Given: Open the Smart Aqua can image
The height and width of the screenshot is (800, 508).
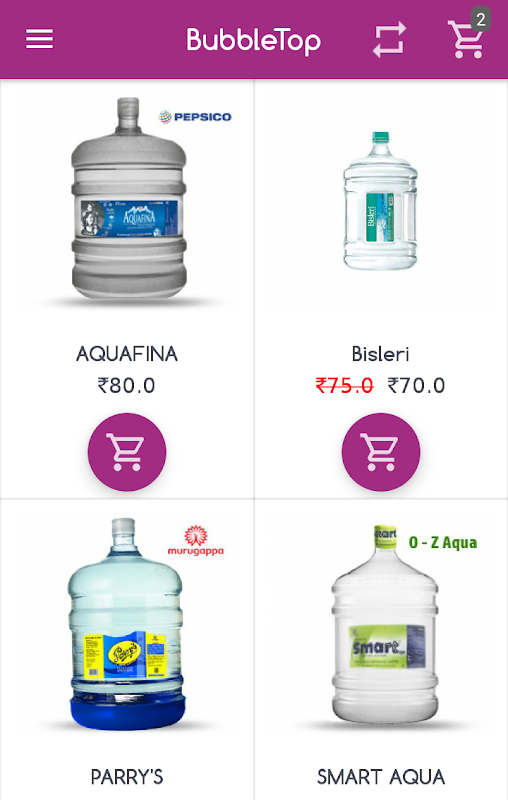Looking at the screenshot, I should point(385,624).
